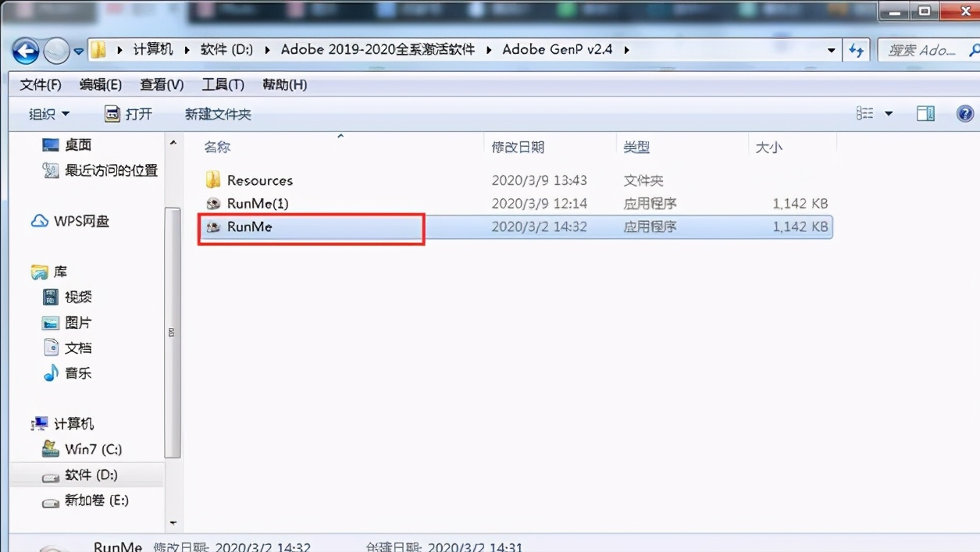Select the 图片 library in sidebar
This screenshot has width=980, height=552.
coord(76,322)
